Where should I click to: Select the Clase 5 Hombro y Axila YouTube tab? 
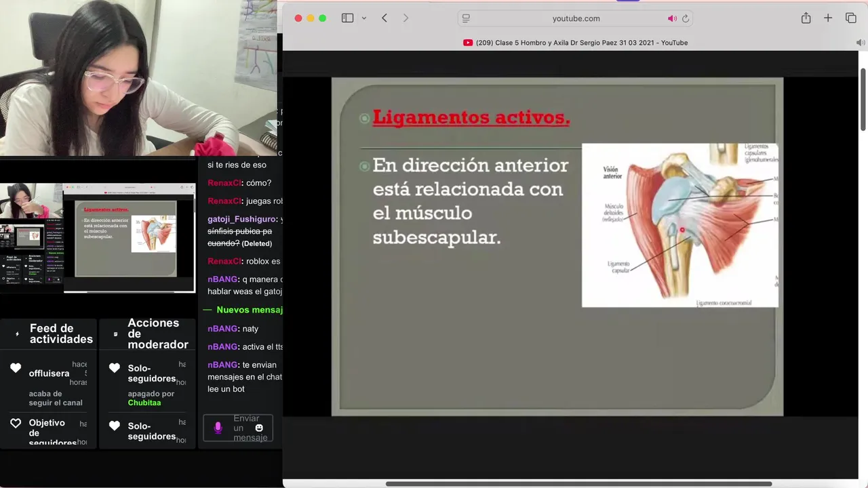(x=575, y=43)
